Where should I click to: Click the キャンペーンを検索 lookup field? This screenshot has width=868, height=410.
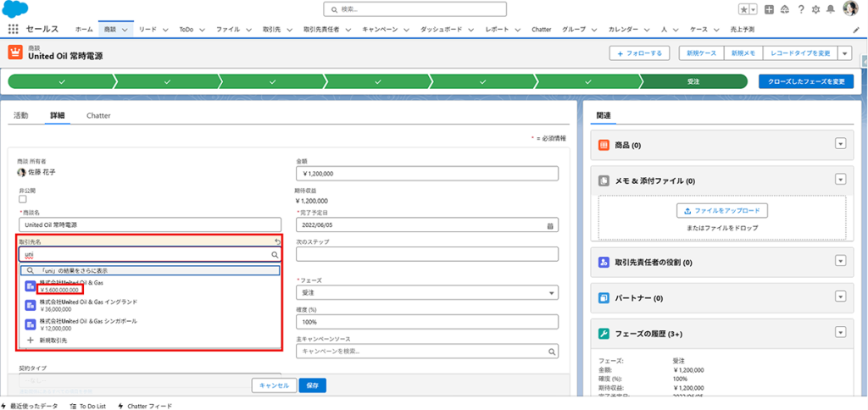(427, 352)
